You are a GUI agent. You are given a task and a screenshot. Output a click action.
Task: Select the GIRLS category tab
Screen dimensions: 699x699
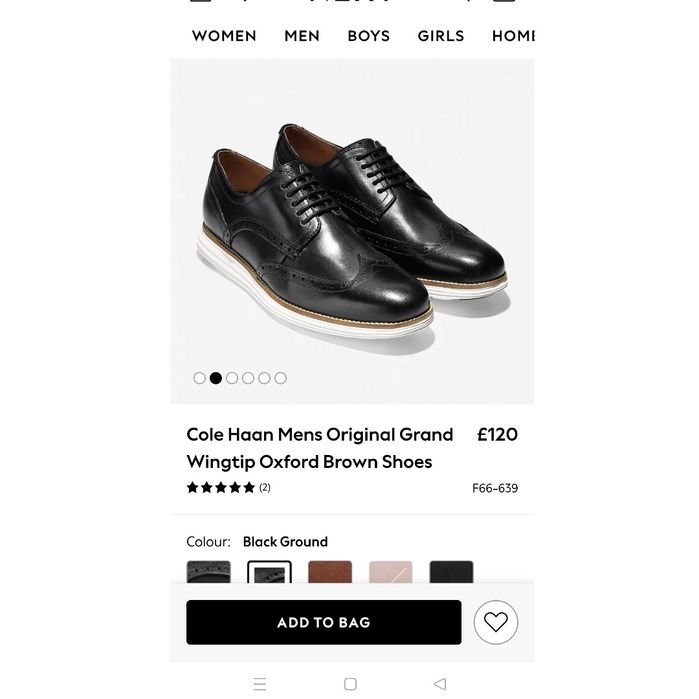click(441, 36)
